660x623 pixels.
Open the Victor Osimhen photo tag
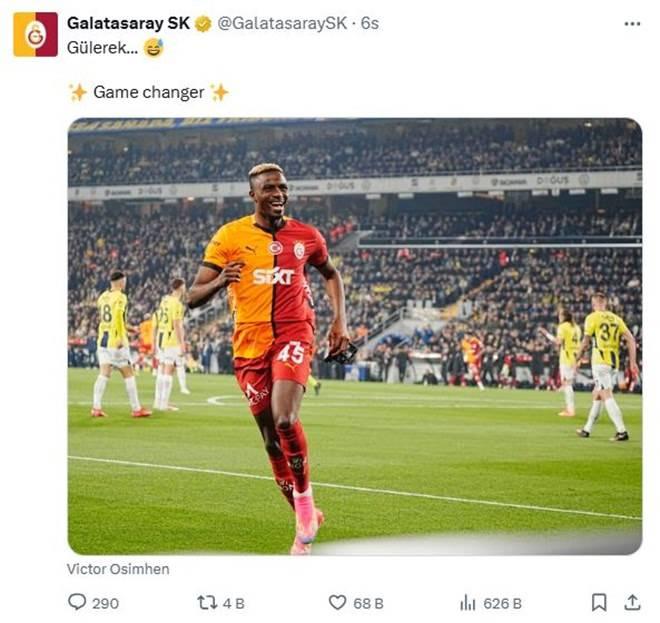click(x=118, y=569)
